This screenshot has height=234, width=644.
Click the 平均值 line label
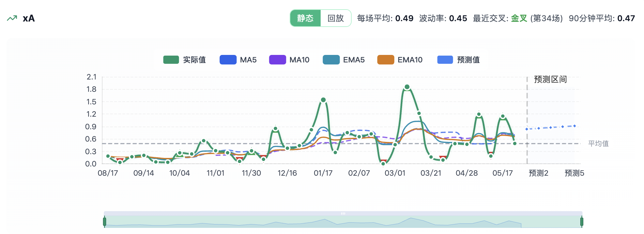click(x=598, y=144)
